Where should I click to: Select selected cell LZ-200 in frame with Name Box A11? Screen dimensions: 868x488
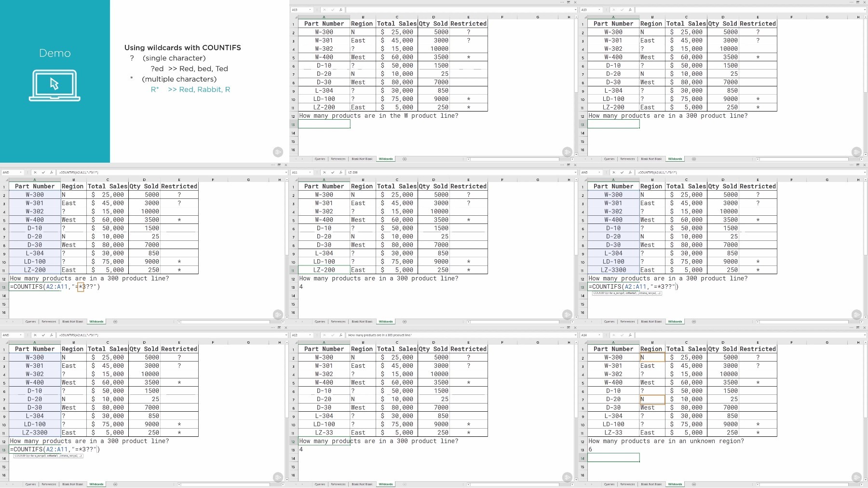(x=324, y=270)
